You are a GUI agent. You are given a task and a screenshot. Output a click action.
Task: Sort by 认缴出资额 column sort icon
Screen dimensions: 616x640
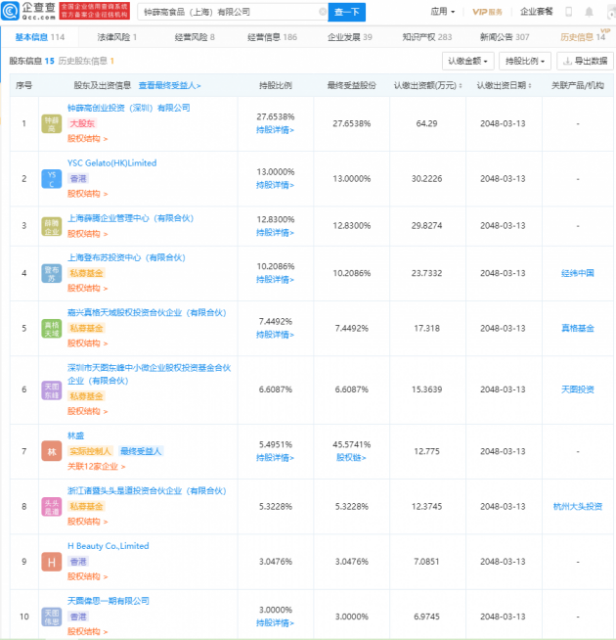(x=460, y=85)
